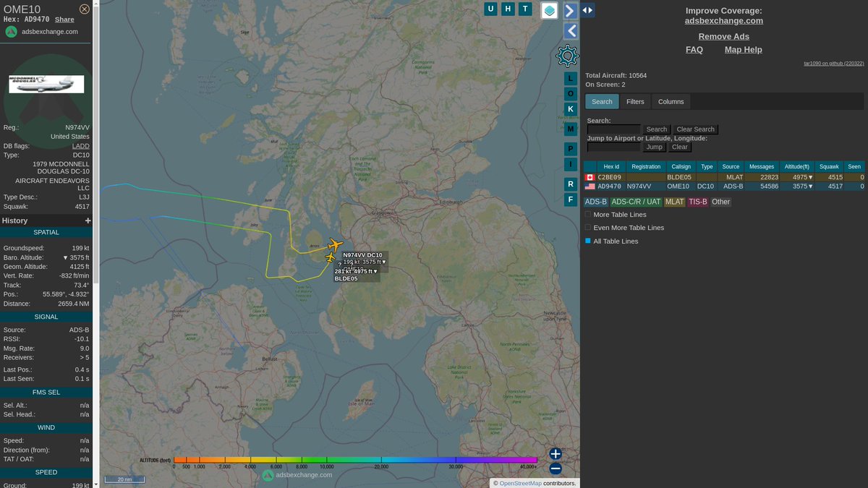Image resolution: width=868 pixels, height=488 pixels.
Task: Toggle the MLAT source filter
Action: click(x=674, y=202)
